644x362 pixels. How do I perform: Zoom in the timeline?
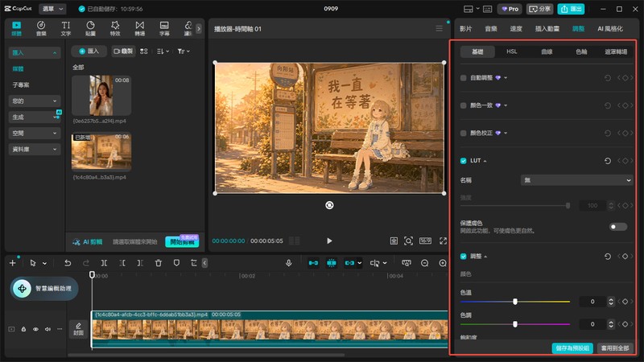click(443, 263)
